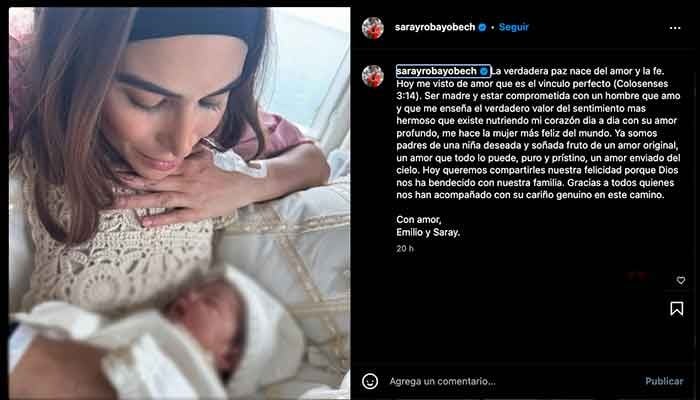The width and height of the screenshot is (700, 400).
Task: Open the three-dot more options menu
Action: pyautogui.click(x=675, y=28)
